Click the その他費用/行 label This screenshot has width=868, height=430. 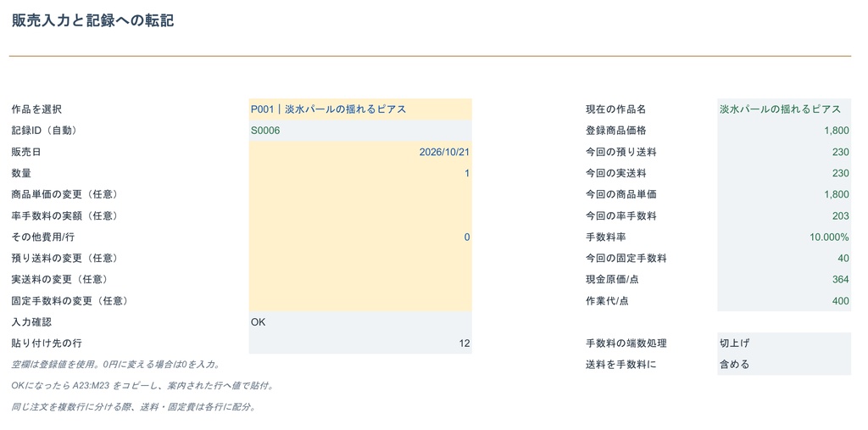42,237
